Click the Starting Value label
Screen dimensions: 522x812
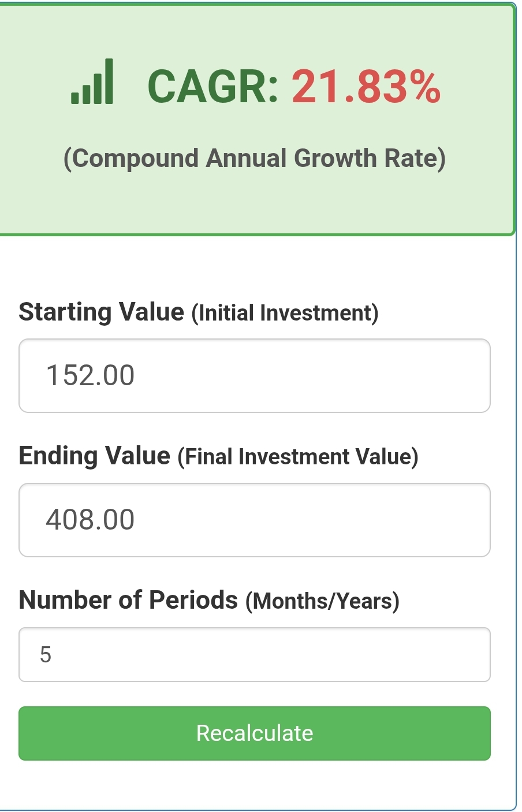[x=101, y=312]
